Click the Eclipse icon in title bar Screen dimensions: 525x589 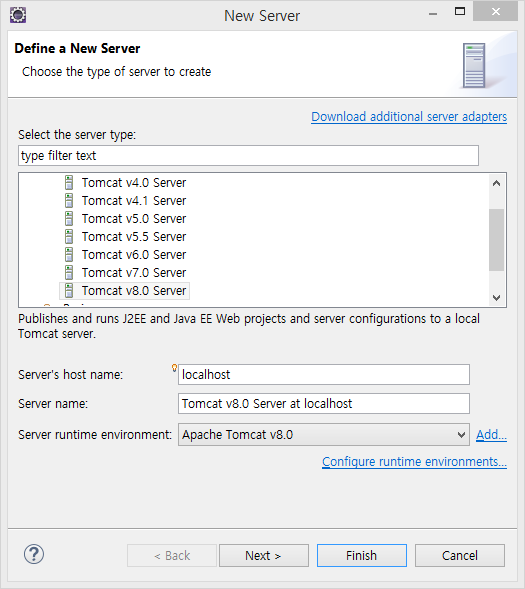(x=18, y=15)
